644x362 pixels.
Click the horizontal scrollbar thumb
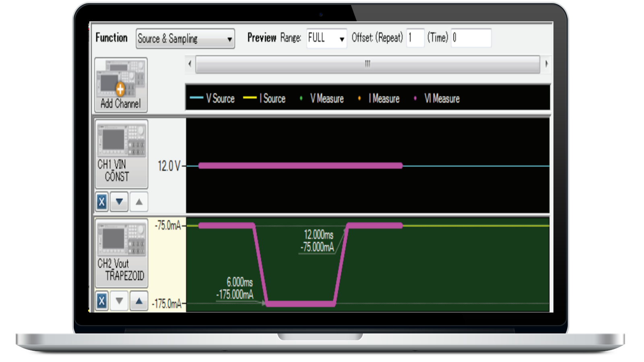[367, 63]
